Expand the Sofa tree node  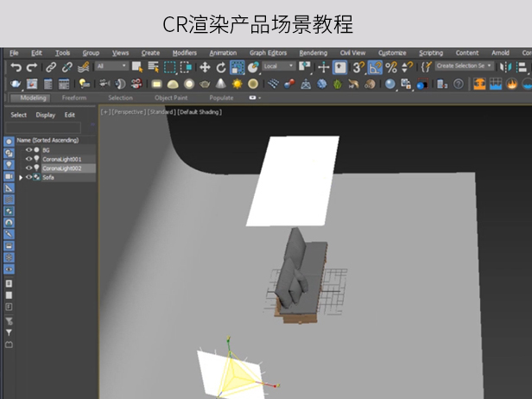[21, 177]
